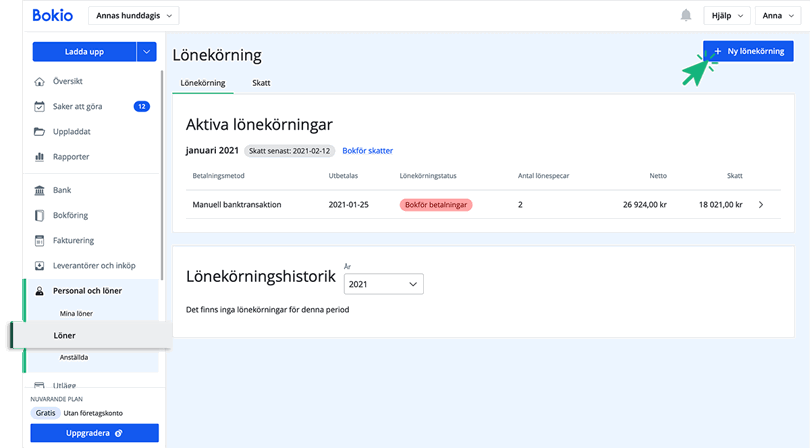Open the 12 badge on Saker att göra
The image size is (810, 448).
coord(142,106)
